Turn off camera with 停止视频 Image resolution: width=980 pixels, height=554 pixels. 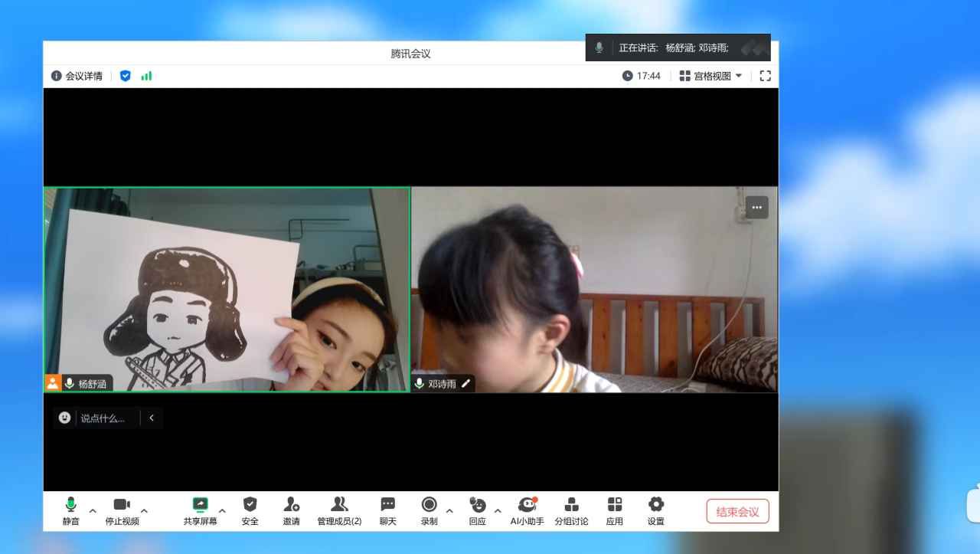click(x=122, y=505)
